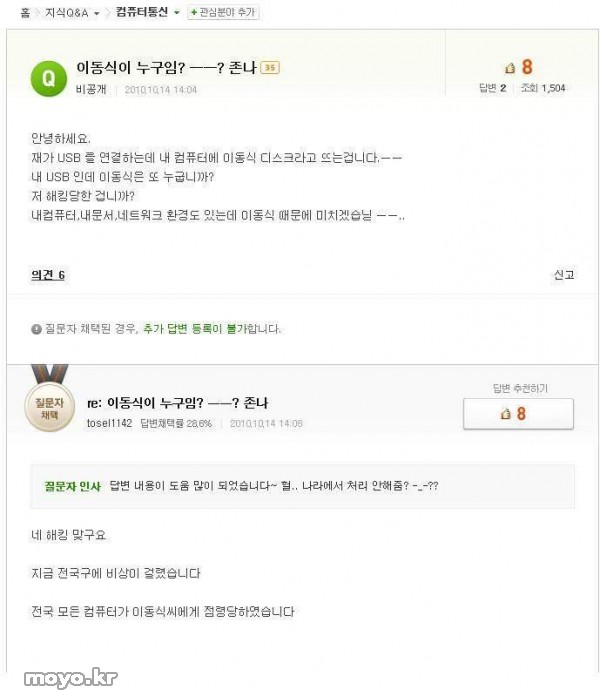Click the 추가 답변 등록이 불가 green text
600x690 pixels.
(195, 329)
